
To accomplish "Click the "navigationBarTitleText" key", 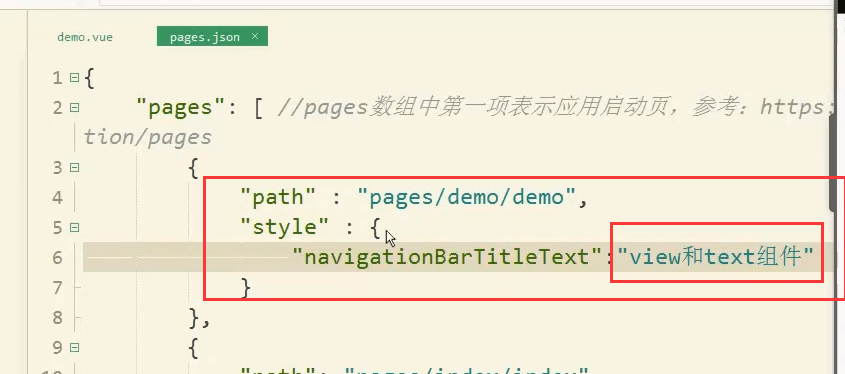I will [x=447, y=258].
